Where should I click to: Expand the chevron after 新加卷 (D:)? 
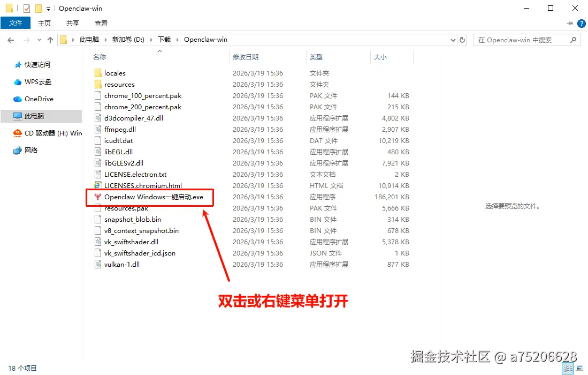151,40
